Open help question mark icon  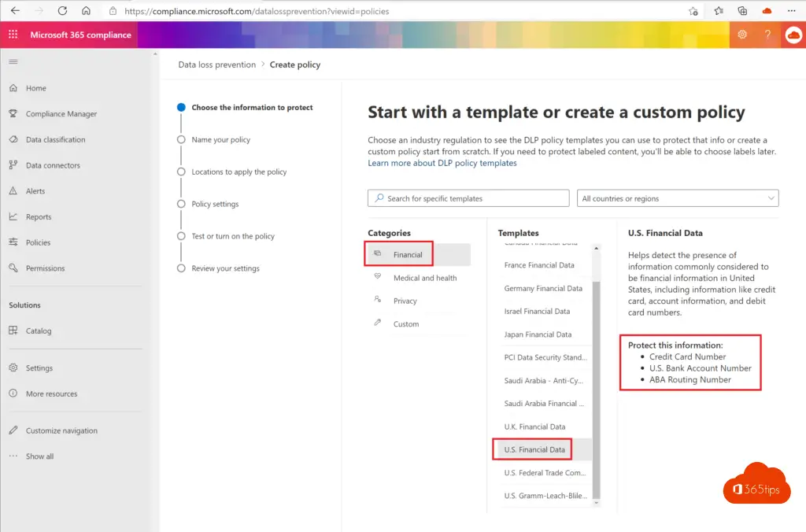point(767,35)
